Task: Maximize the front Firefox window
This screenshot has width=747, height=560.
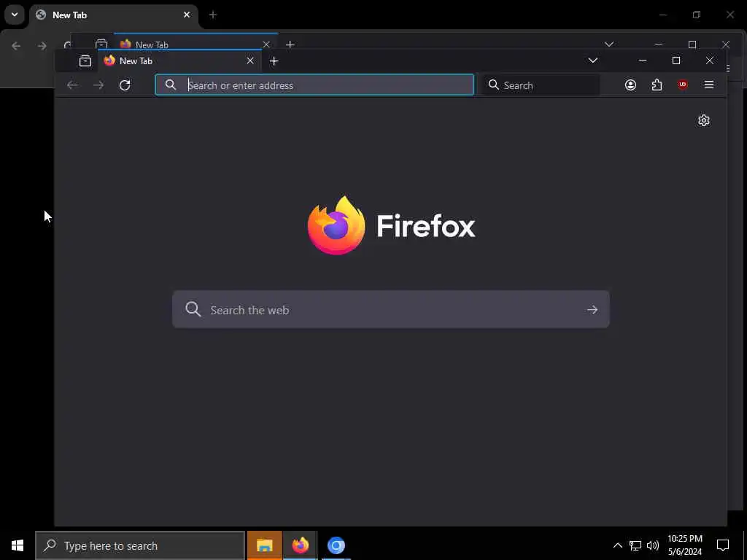Action: (x=676, y=61)
